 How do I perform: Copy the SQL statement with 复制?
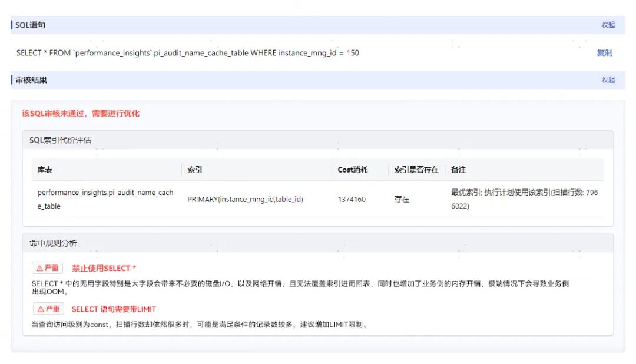pyautogui.click(x=604, y=53)
